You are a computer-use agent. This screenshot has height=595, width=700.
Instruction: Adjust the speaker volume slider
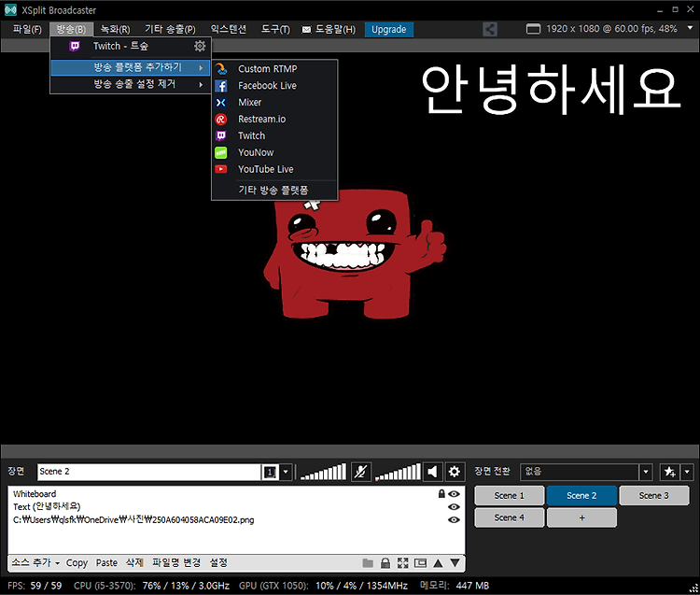coord(398,472)
